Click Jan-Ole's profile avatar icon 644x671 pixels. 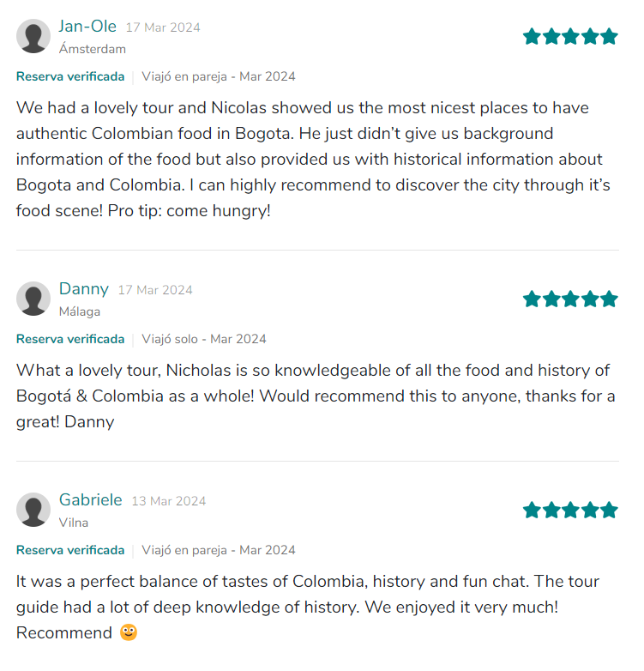click(x=33, y=36)
